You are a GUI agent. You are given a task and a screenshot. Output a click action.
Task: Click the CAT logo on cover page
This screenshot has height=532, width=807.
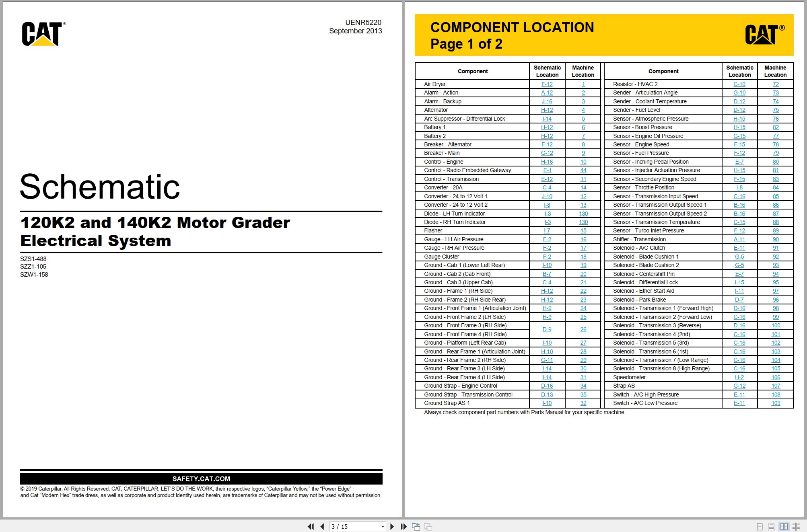point(43,34)
